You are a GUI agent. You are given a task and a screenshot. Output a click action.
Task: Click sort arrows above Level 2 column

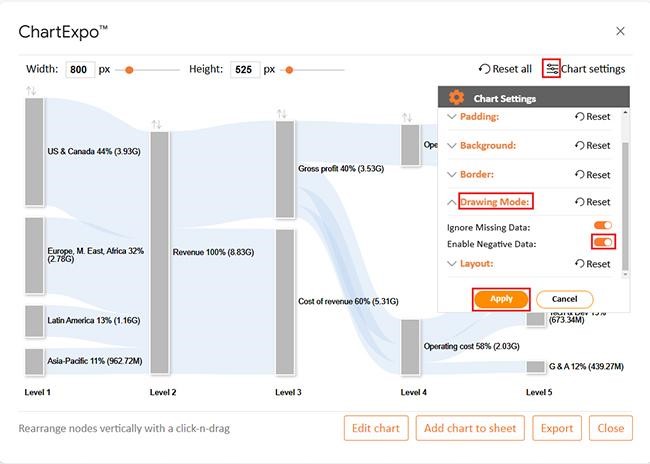pos(156,124)
